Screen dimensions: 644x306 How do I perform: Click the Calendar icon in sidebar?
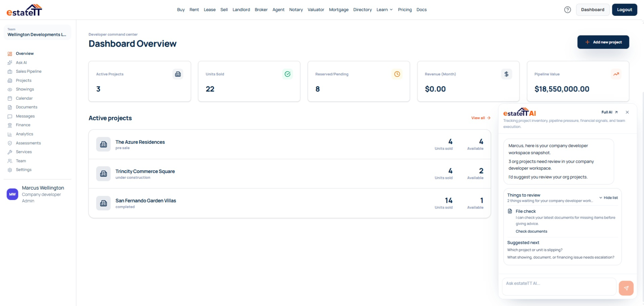[10, 98]
